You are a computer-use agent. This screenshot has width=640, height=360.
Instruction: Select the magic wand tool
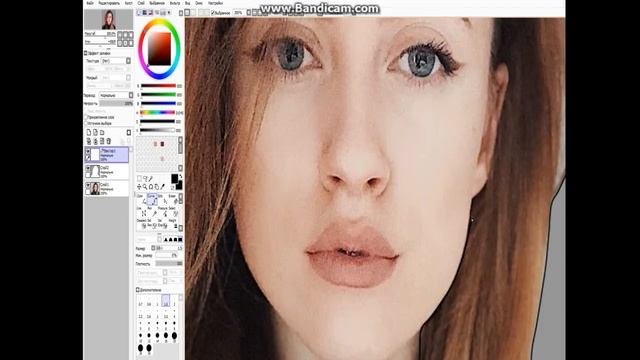pyautogui.click(x=151, y=179)
